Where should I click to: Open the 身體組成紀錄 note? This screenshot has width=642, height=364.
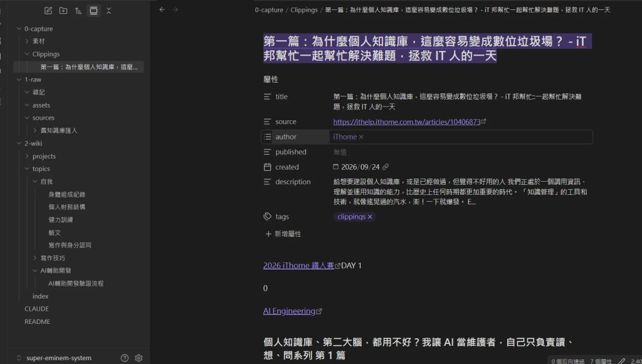click(x=66, y=195)
